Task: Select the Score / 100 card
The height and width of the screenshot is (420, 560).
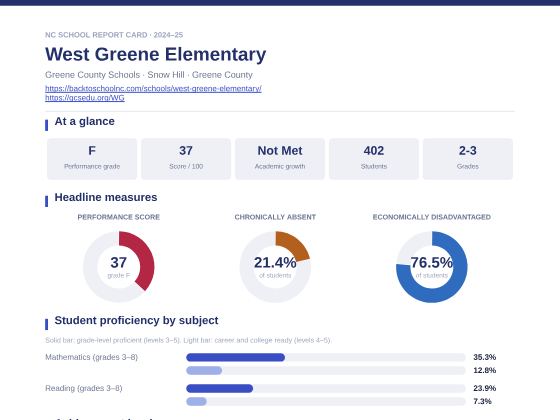Action: coord(186,159)
